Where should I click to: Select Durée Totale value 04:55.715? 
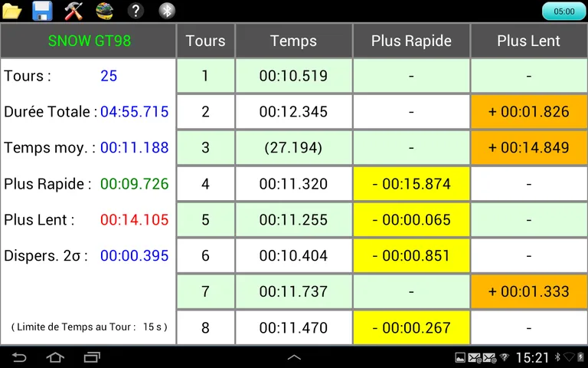point(134,111)
